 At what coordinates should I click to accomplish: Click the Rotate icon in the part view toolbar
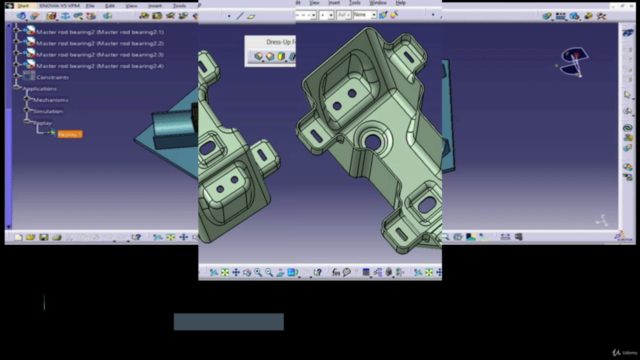coord(247,272)
